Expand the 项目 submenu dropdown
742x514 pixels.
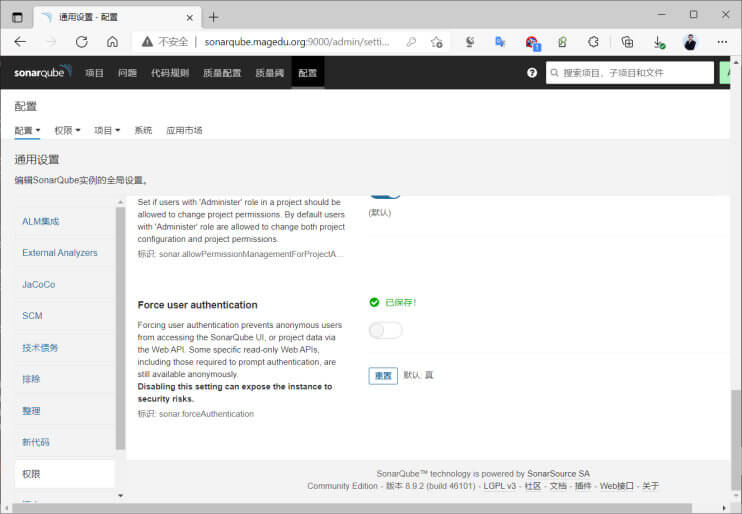107,130
